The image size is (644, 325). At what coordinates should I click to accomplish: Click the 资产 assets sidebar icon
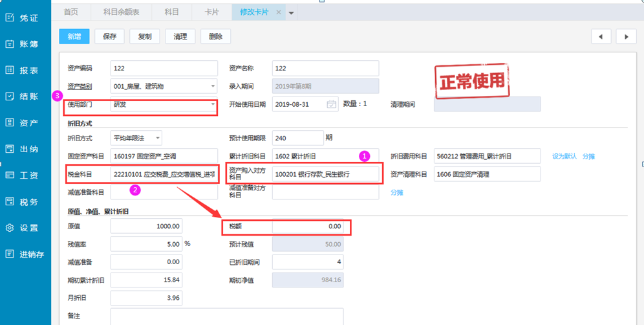10,122
